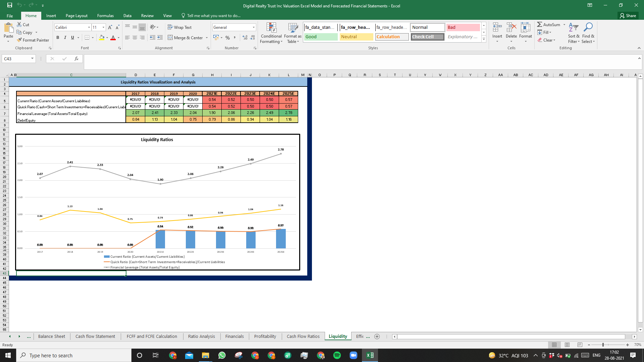This screenshot has width=644, height=362.
Task: Click the Find & Select magnifier
Action: pos(588,27)
